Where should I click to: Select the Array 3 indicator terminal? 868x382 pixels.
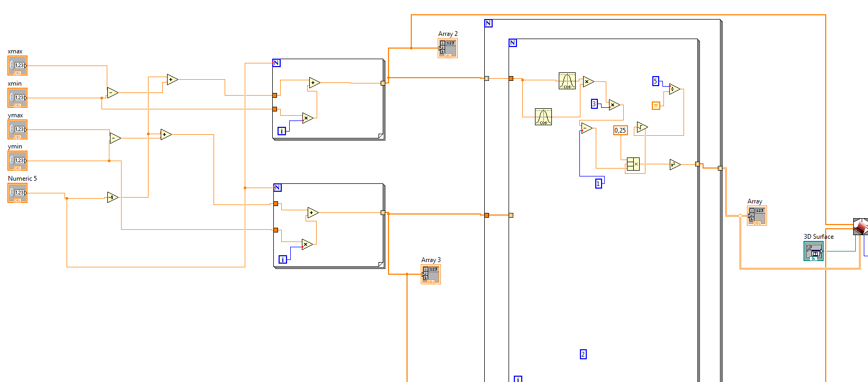tap(431, 274)
